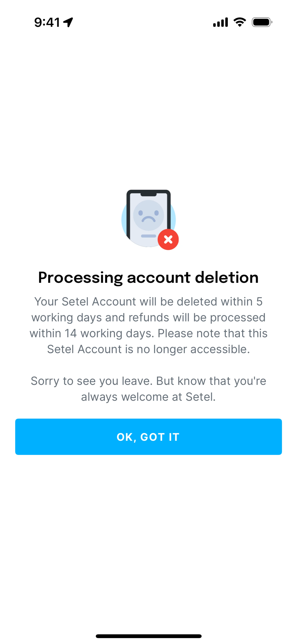The width and height of the screenshot is (297, 644).
Task: Click the sad face in phone illustration
Action: click(x=148, y=215)
